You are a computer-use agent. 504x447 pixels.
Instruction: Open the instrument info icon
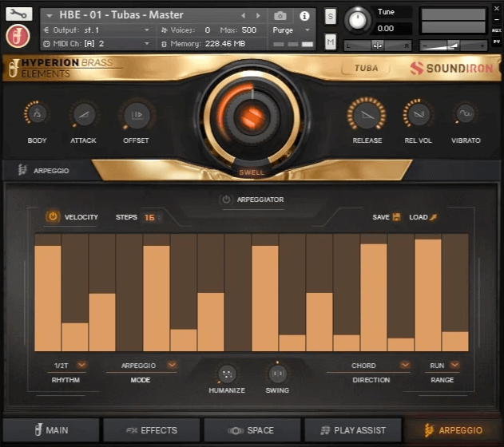coord(304,15)
